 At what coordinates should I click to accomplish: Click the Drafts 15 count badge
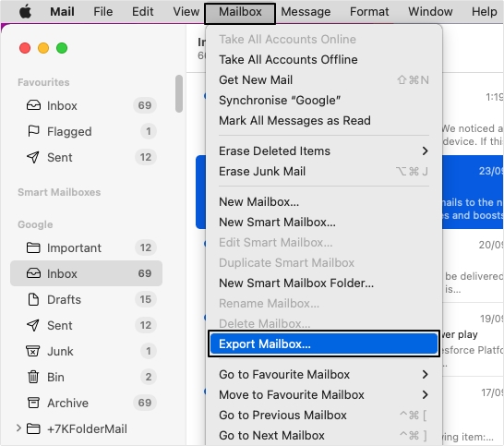(145, 299)
